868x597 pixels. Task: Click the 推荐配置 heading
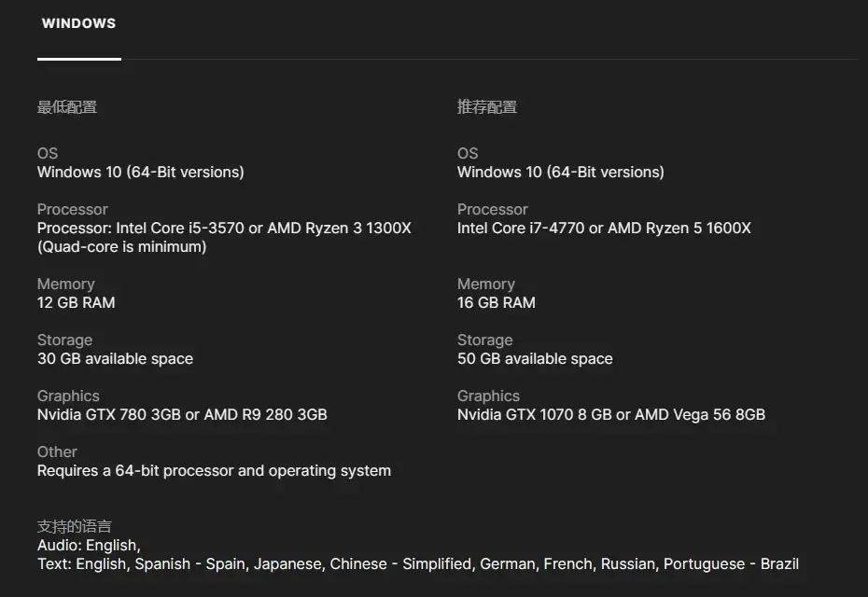point(487,107)
